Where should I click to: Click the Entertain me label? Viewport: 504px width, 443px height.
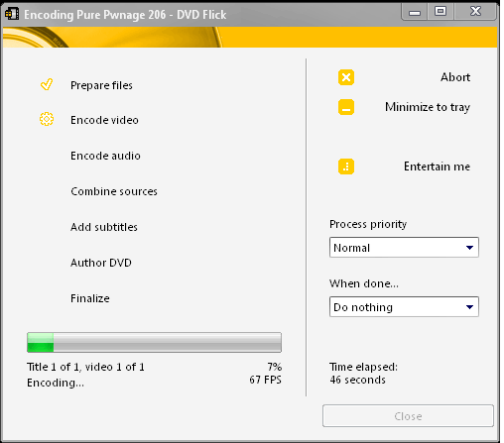[437, 166]
